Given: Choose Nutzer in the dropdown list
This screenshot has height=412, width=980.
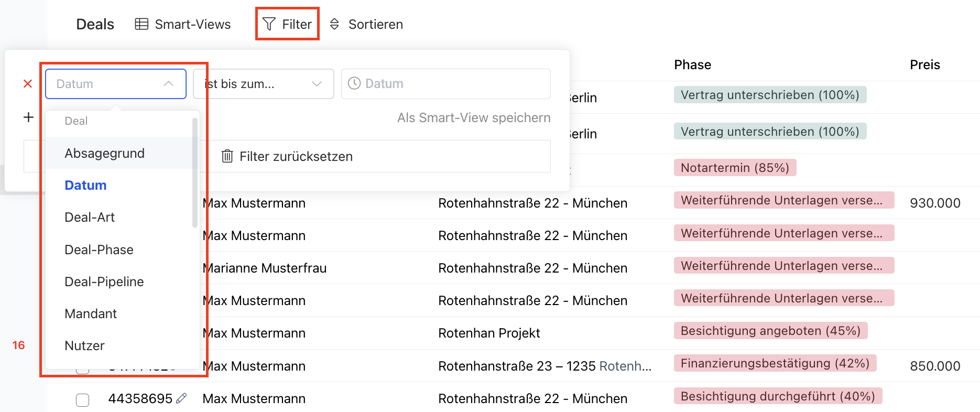Looking at the screenshot, I should (x=85, y=345).
